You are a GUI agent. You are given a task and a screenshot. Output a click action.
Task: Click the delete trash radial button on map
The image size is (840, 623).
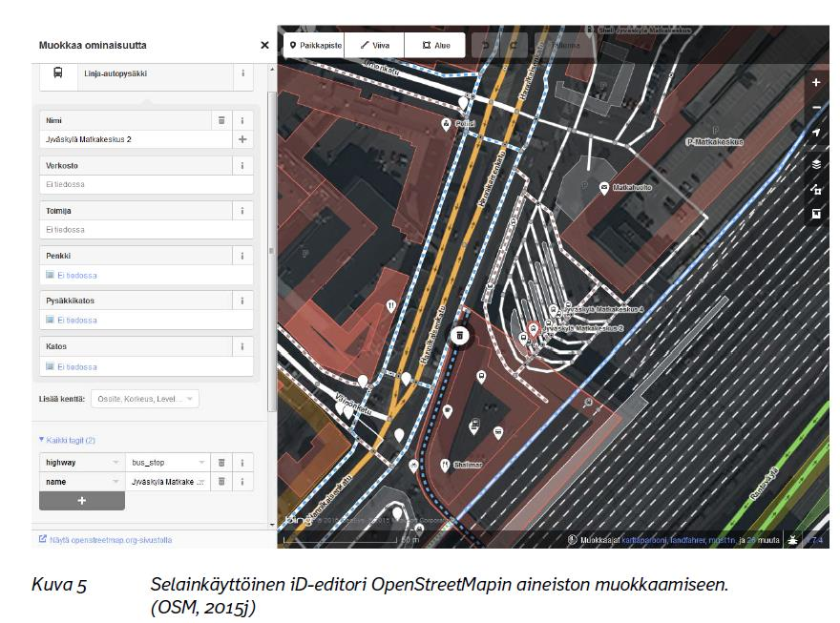coord(459,336)
